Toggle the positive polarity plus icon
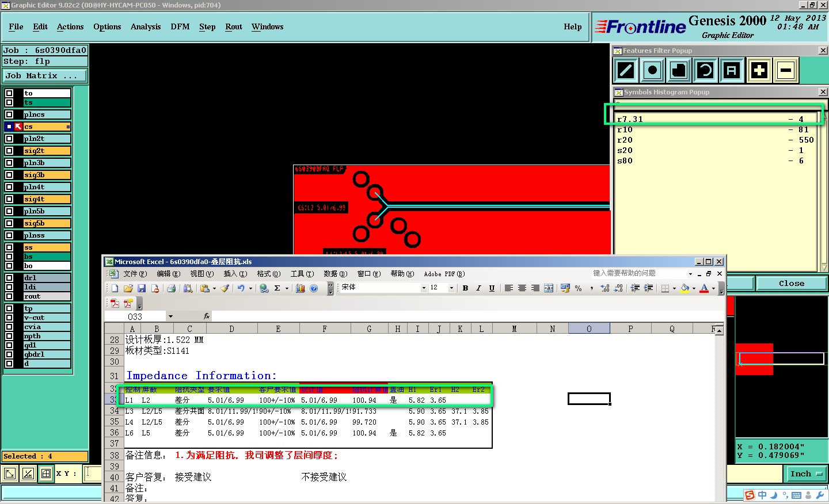The height and width of the screenshot is (504, 829). tap(759, 71)
